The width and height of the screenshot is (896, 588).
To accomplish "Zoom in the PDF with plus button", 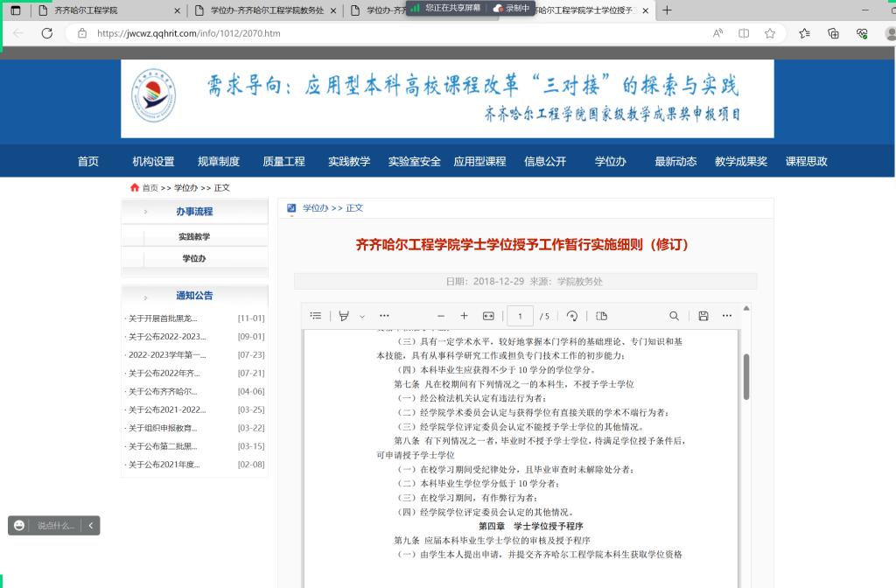I will pyautogui.click(x=465, y=316).
